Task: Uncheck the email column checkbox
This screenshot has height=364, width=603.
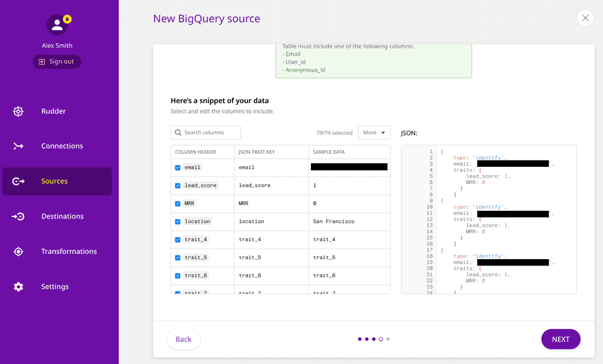Action: point(178,168)
